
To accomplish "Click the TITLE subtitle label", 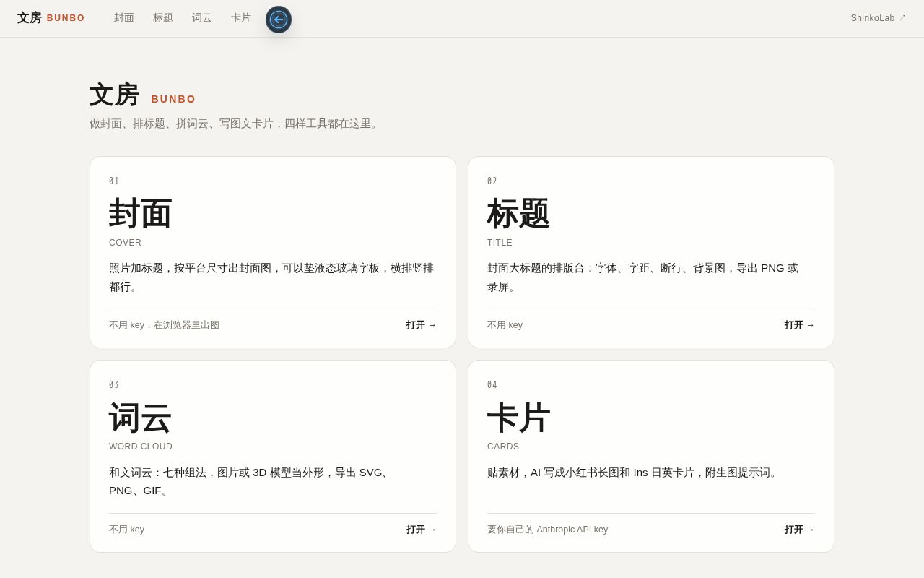I will [x=500, y=243].
